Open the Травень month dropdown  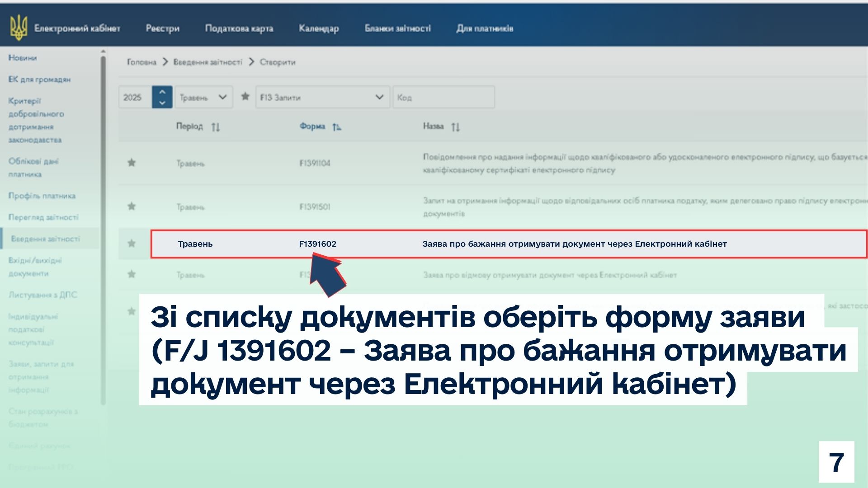pos(203,97)
